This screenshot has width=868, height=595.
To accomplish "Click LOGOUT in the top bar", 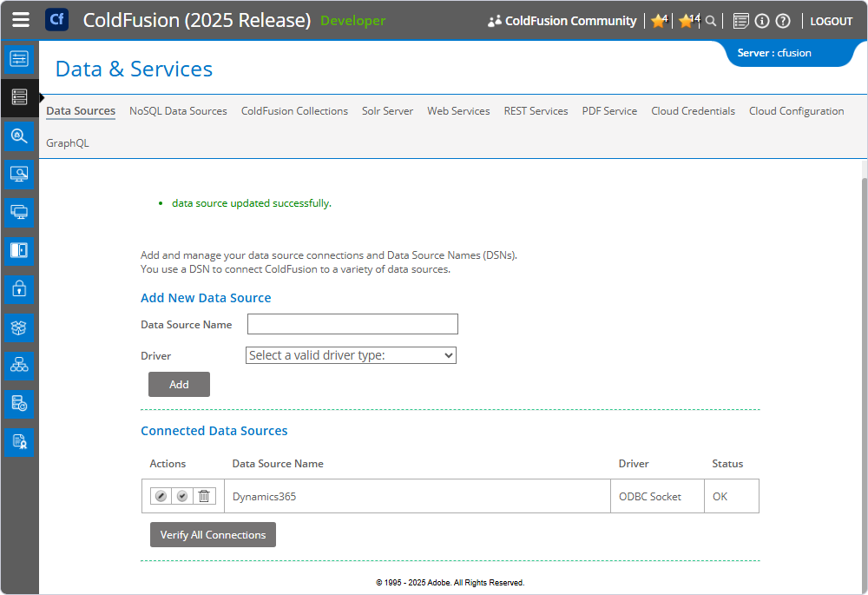I will (831, 20).
